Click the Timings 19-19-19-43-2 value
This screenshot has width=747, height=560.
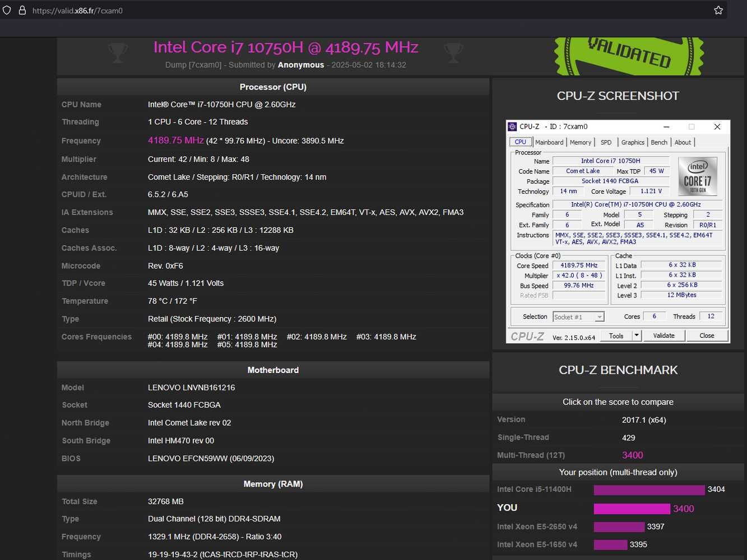click(x=222, y=554)
